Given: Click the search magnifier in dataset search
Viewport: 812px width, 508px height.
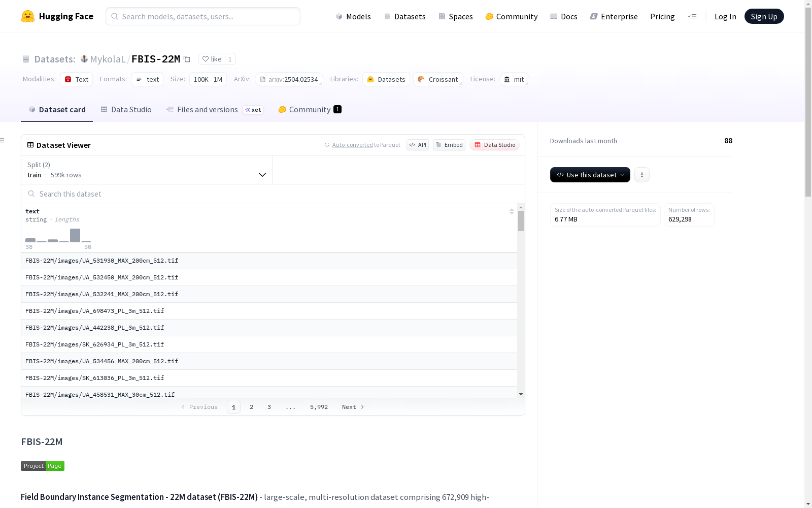Looking at the screenshot, I should [x=31, y=194].
